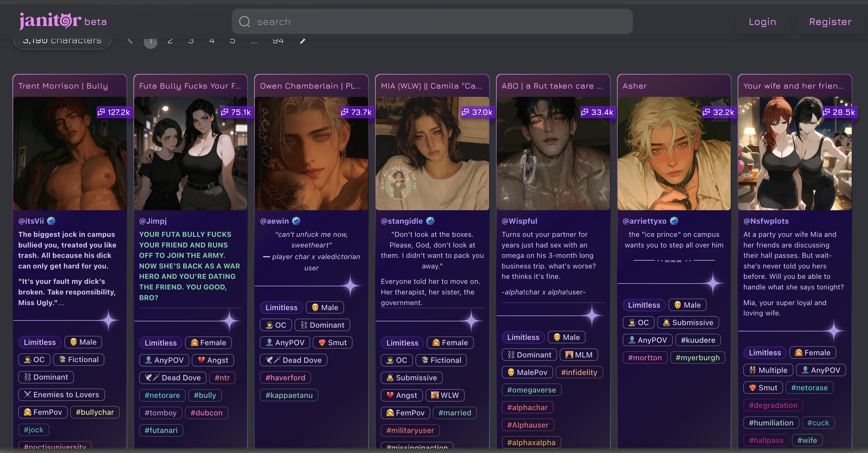Go to previous page with left chevron

click(x=130, y=41)
